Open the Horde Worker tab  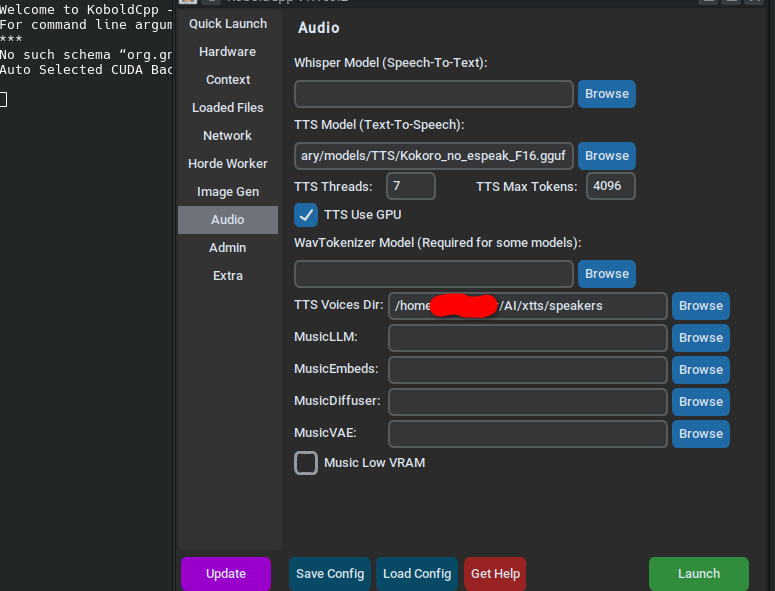click(228, 164)
